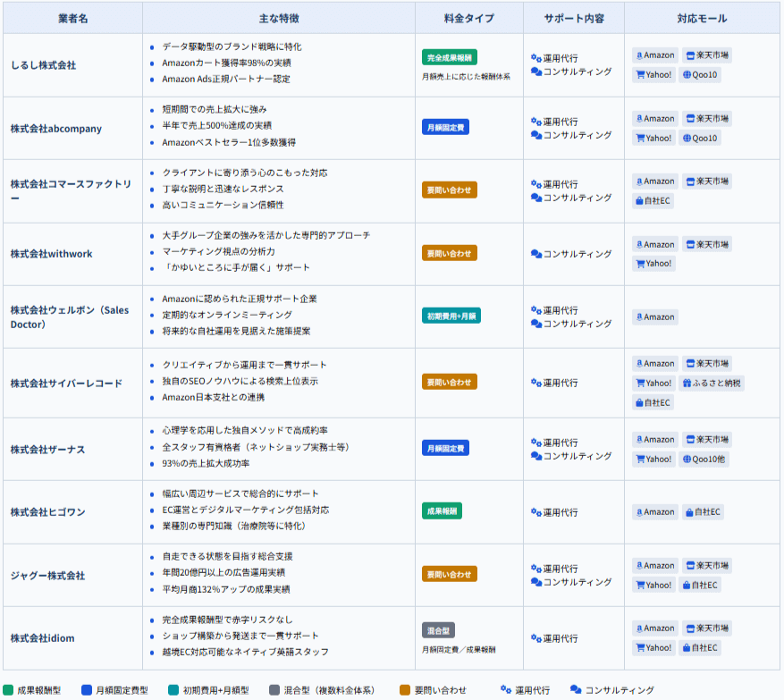Click text 月額売上に応じた報酬体系
Image resolution: width=784 pixels, height=700 pixels.
click(x=466, y=77)
